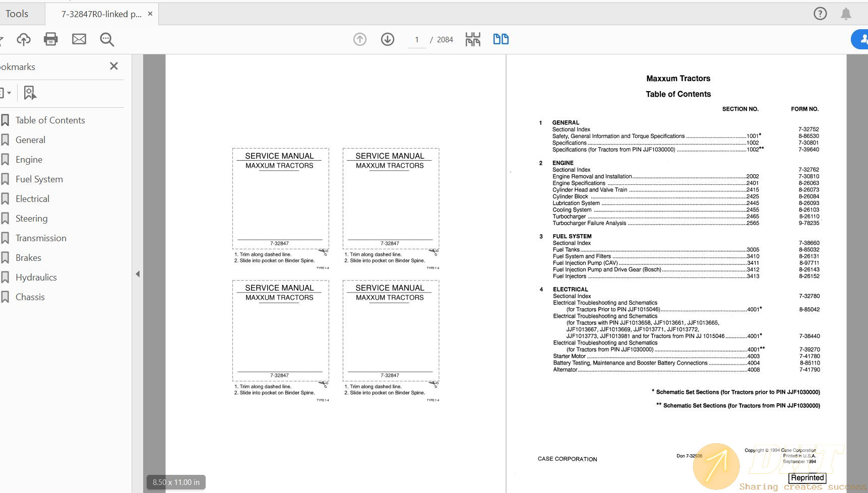Go to previous page arrow
868x493 pixels.
(x=360, y=39)
